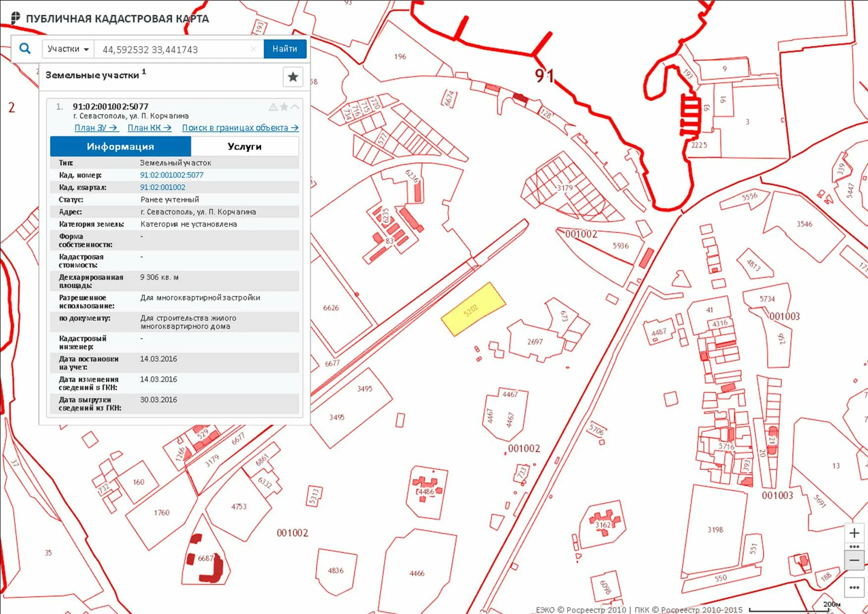Click parcel 3546 on the map
Image resolution: width=868 pixels, height=614 pixels.
(804, 224)
